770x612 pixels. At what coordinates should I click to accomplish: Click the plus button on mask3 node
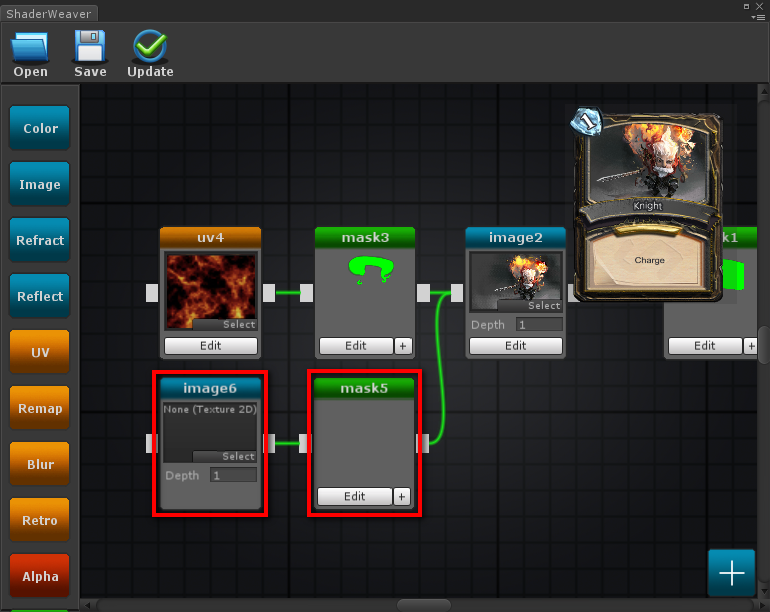(x=403, y=346)
